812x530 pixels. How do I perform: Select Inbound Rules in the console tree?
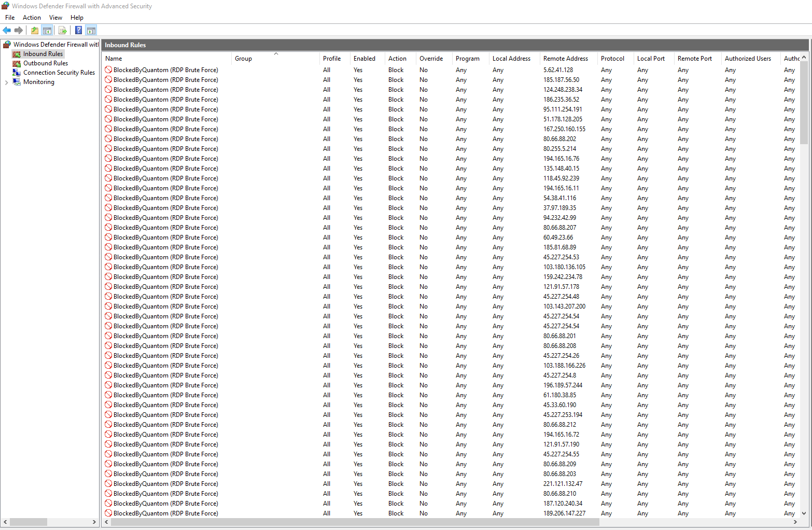43,54
